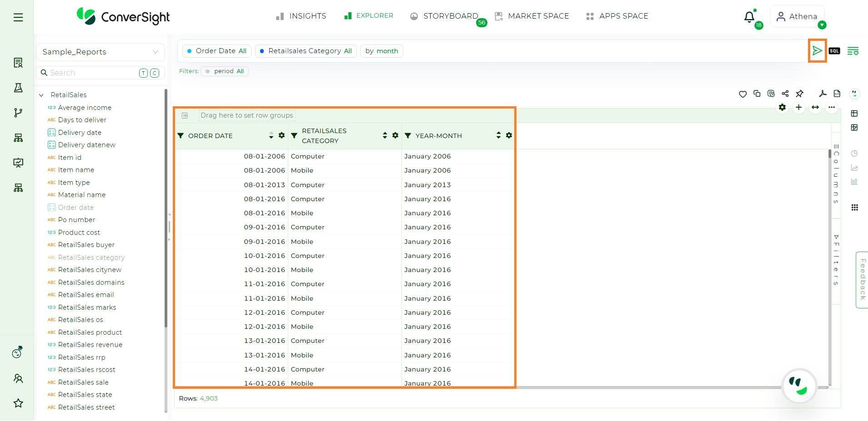Open the Feedback panel
The image size is (868, 421).
[x=862, y=280]
